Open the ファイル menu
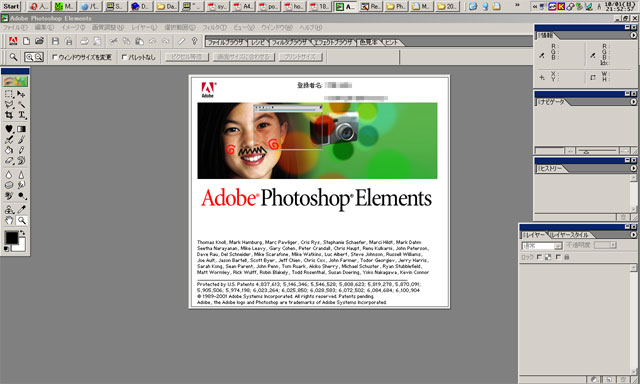This screenshot has height=384, width=640. pyautogui.click(x=15, y=27)
